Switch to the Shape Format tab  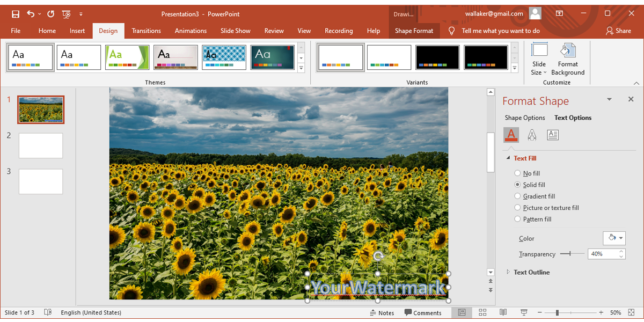[x=414, y=31]
